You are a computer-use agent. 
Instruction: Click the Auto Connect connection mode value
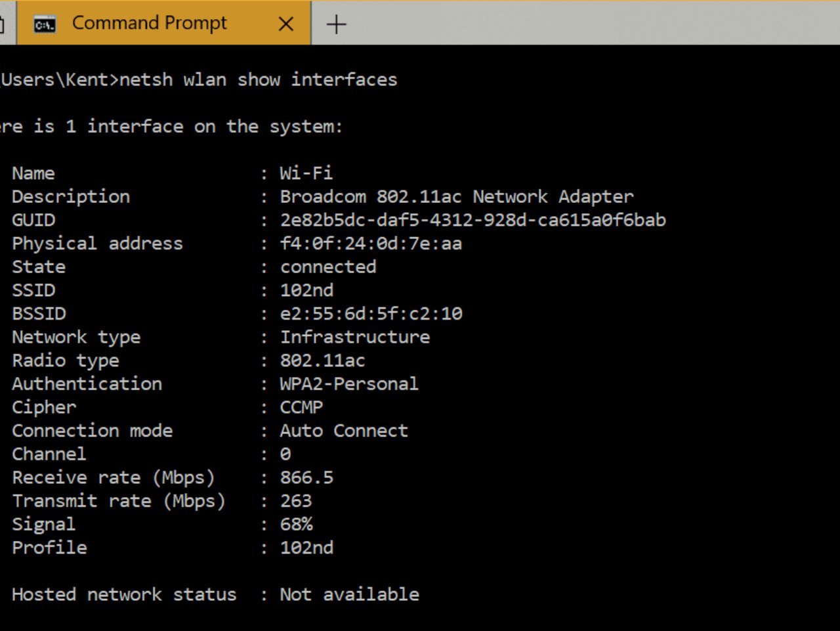(x=344, y=431)
